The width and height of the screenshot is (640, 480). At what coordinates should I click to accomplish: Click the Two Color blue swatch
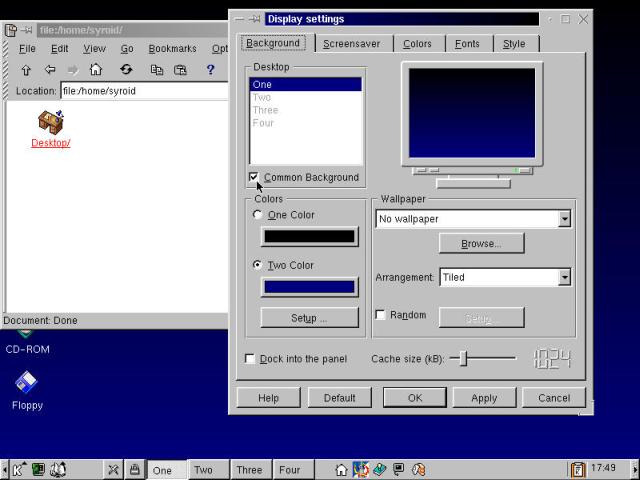pos(309,287)
